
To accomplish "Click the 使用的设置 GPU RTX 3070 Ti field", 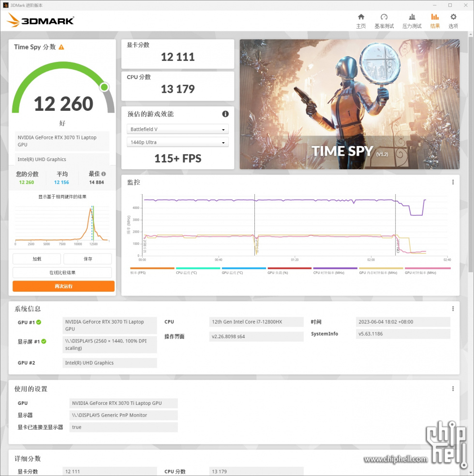I will click(x=123, y=403).
